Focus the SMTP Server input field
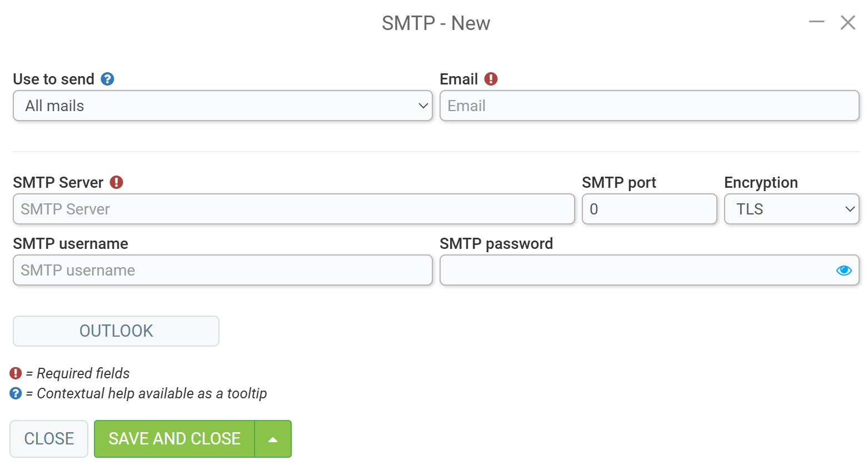Image resolution: width=868 pixels, height=465 pixels. (294, 209)
